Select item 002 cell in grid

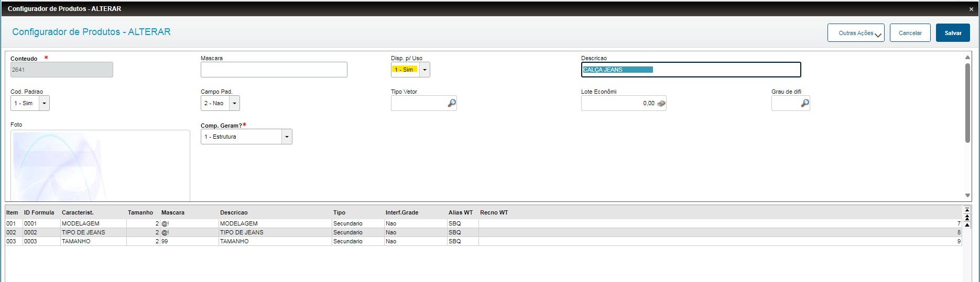[x=14, y=232]
